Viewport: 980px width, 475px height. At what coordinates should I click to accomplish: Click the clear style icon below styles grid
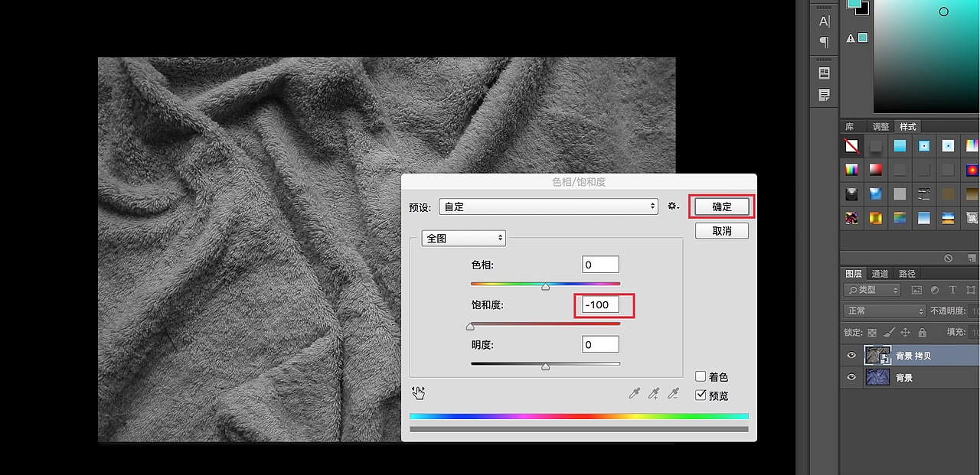point(949,259)
